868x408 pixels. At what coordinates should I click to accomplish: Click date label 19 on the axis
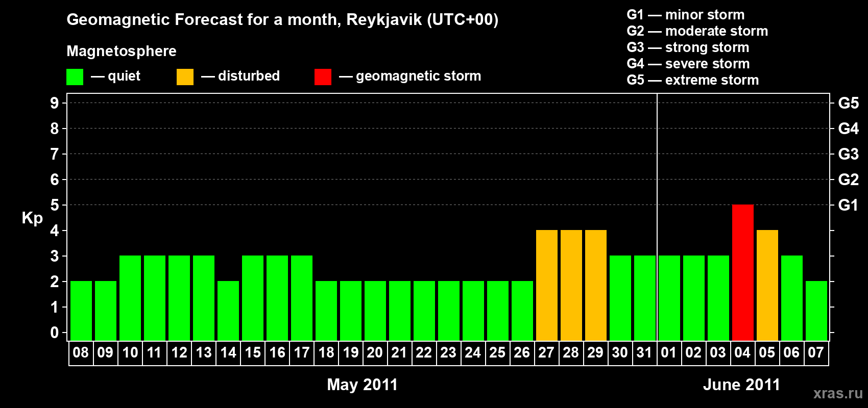pyautogui.click(x=350, y=352)
